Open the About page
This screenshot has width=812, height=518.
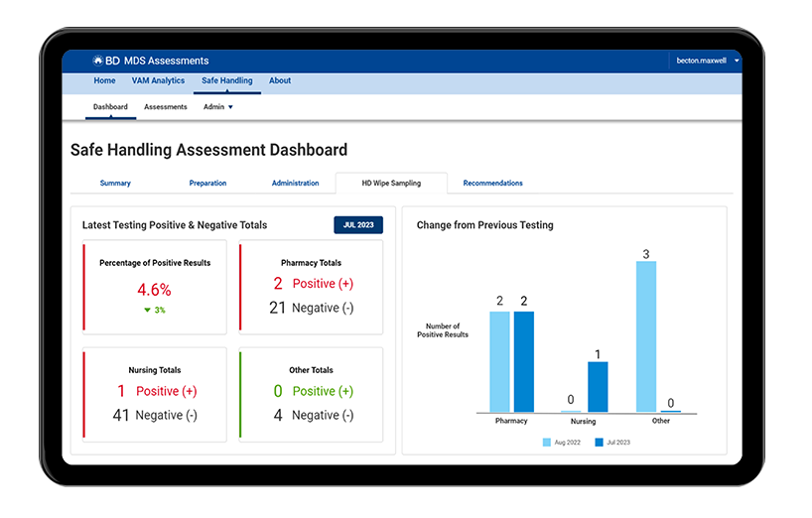[280, 81]
